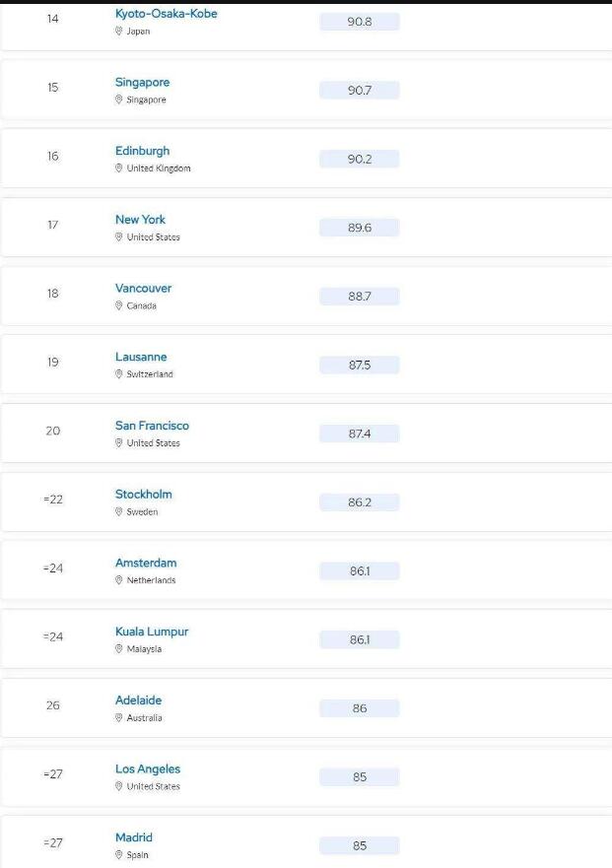
Task: Open the Singapore city link
Action: [142, 83]
